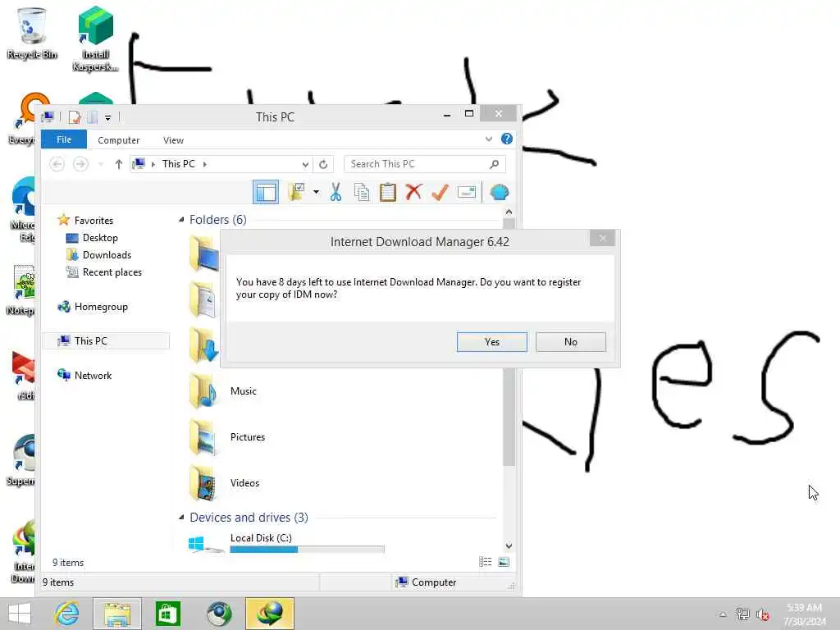
Task: Click Yes to register IDM
Action: pos(491,342)
